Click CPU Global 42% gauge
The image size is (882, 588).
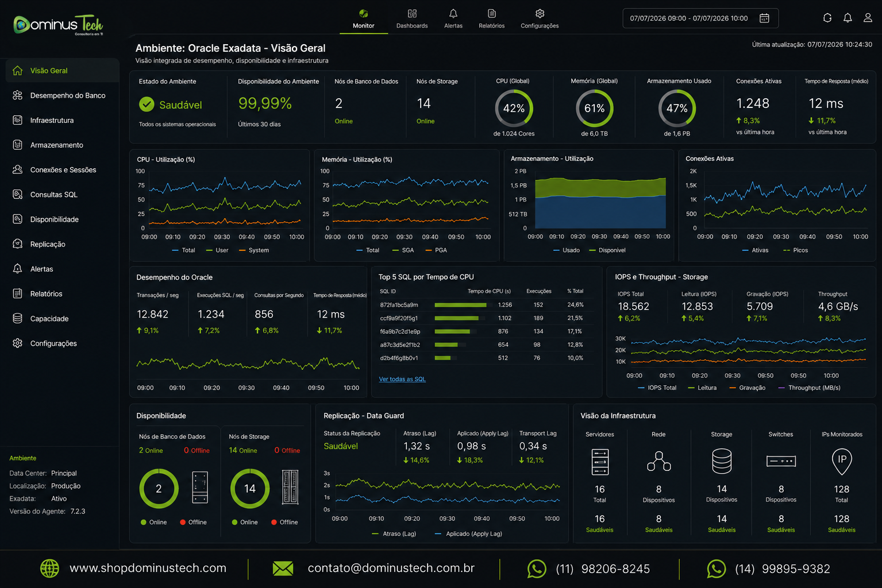pos(514,109)
